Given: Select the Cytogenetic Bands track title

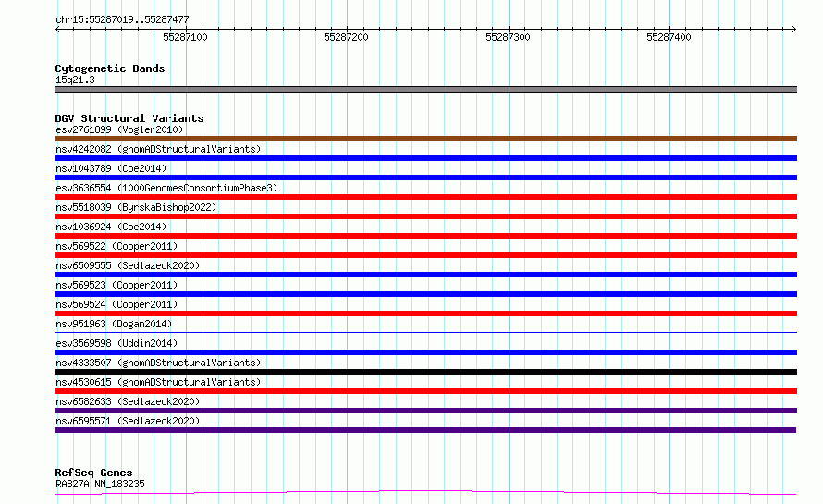Looking at the screenshot, I should tap(110, 68).
